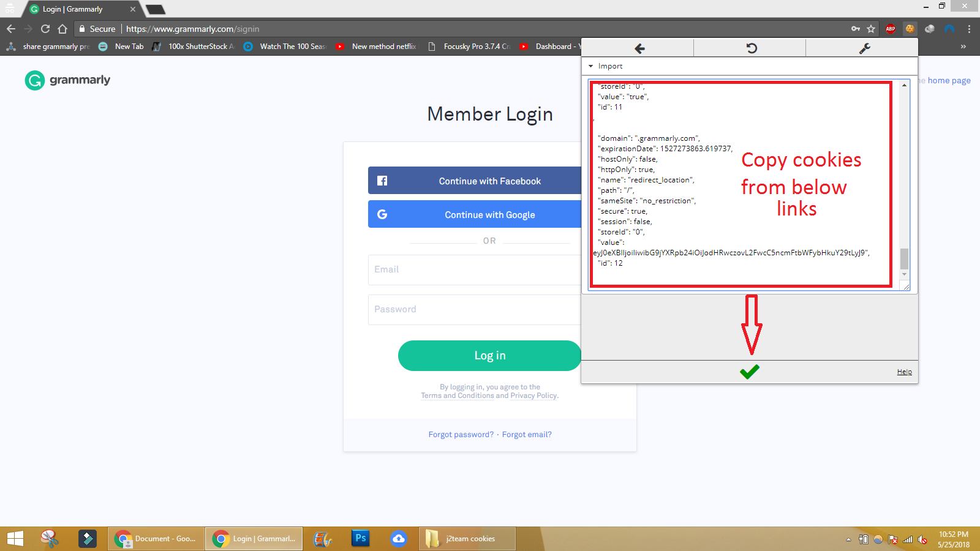This screenshot has height=551, width=980.
Task: Click Continue with Facebook button
Action: (475, 181)
